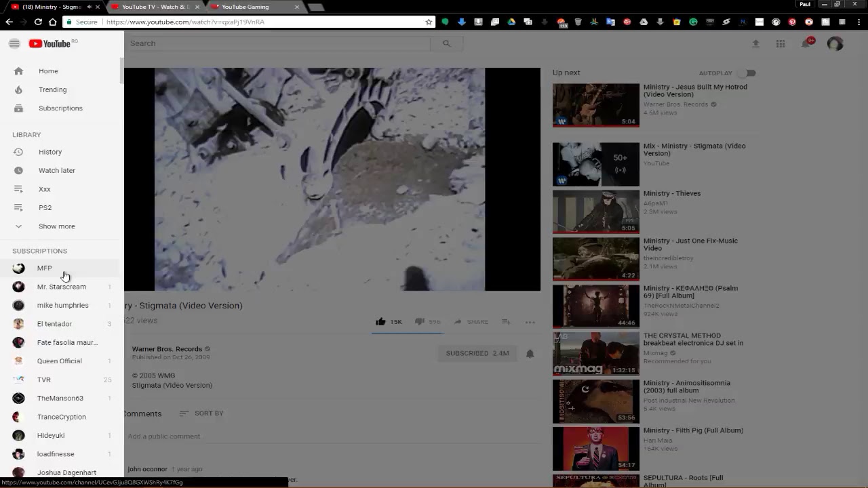Click the address bar URL
868x488 pixels.
pyautogui.click(x=185, y=22)
